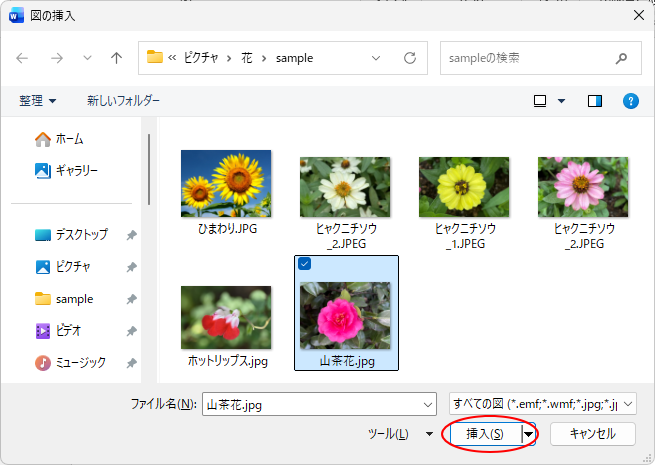Click ピクチャ sidebar picture icon
The width and height of the screenshot is (655, 465).
point(43,267)
